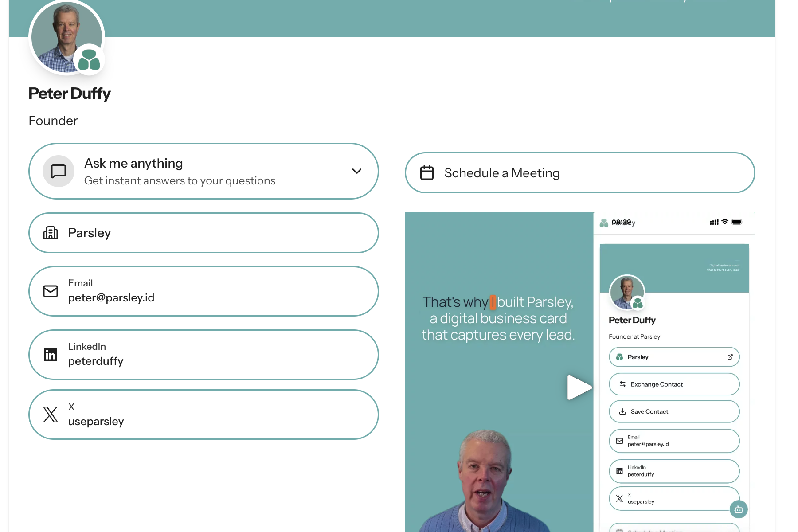The width and height of the screenshot is (798, 532).
Task: Click the X icon next to useparsley
Action: 51,415
